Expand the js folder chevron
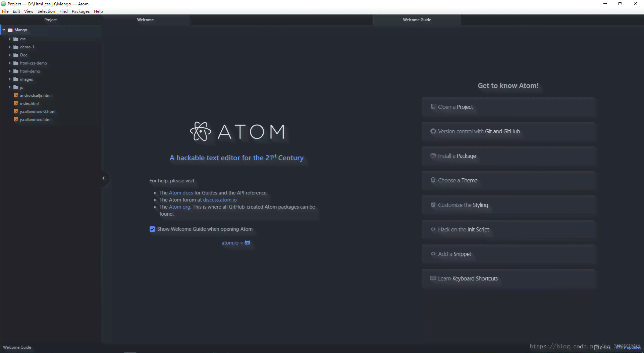644x353 pixels. [10, 87]
